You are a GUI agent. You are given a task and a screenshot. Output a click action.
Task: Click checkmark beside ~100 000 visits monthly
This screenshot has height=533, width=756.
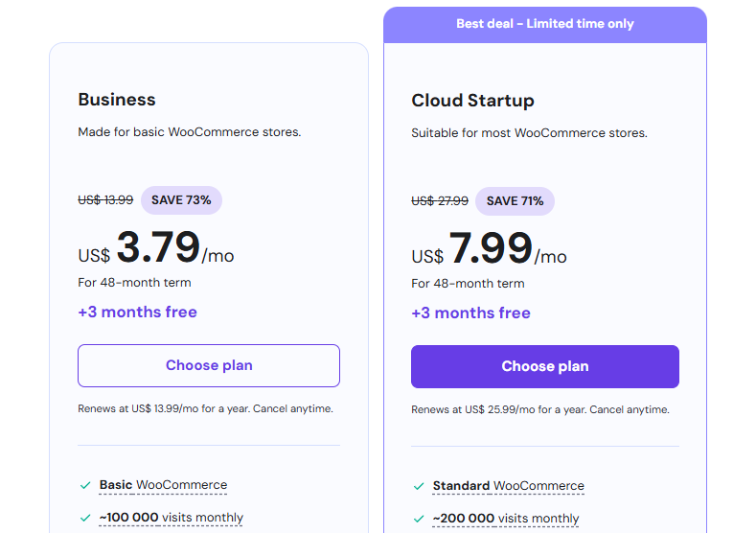pyautogui.click(x=85, y=518)
